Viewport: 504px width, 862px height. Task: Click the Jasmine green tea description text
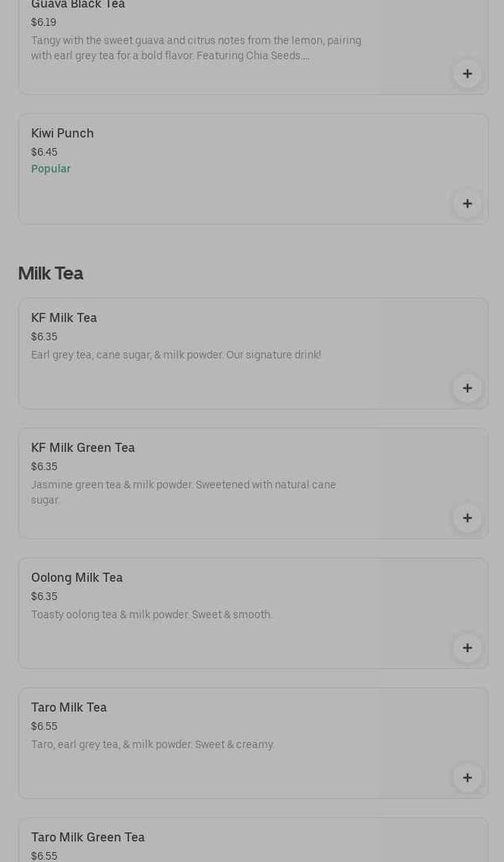pyautogui.click(x=183, y=492)
